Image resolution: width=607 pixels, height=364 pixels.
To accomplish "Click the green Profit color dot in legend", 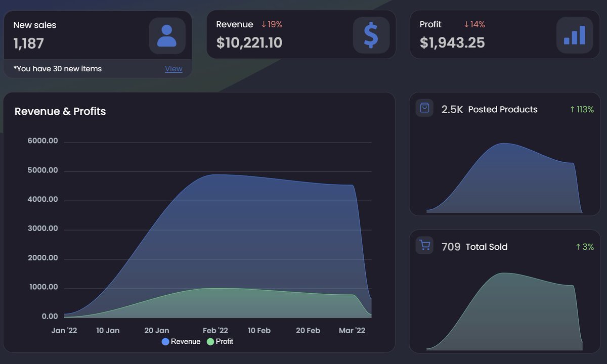I will [209, 341].
